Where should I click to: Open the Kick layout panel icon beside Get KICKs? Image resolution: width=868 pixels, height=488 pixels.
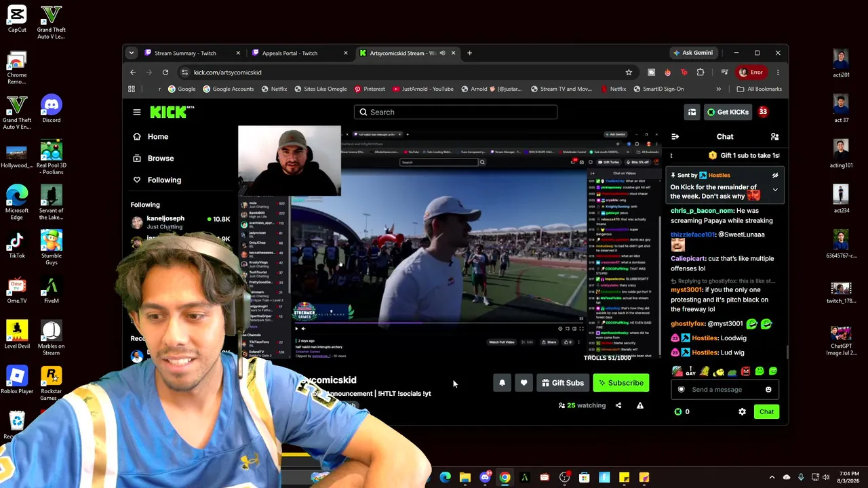pyautogui.click(x=692, y=113)
